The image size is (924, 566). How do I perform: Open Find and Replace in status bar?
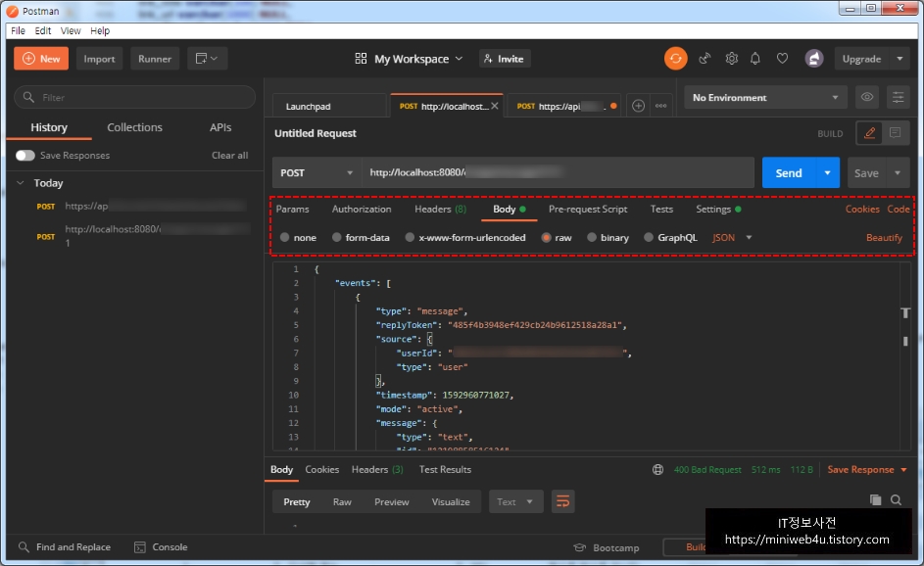65,547
